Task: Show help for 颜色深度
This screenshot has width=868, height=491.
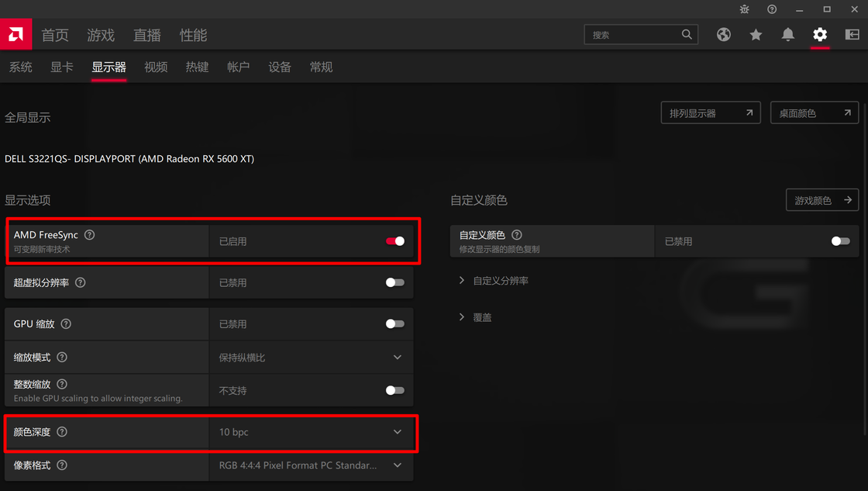Action: pos(62,432)
